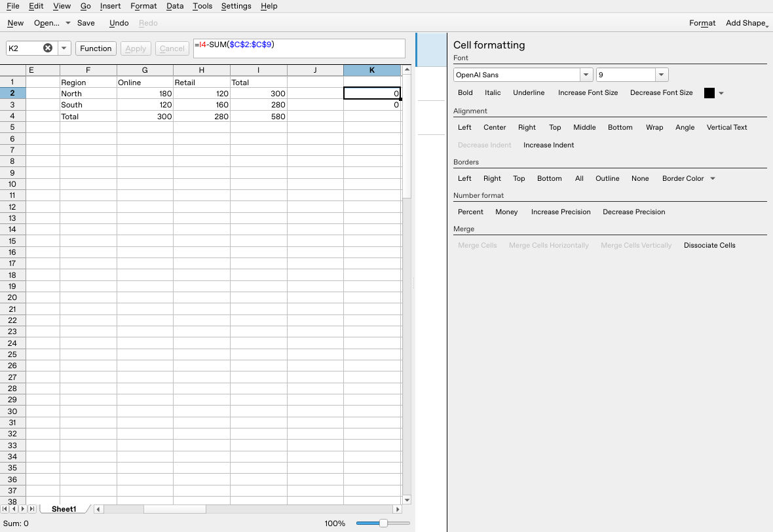Click the black text color swatch
Image resolution: width=773 pixels, height=532 pixels.
point(709,93)
